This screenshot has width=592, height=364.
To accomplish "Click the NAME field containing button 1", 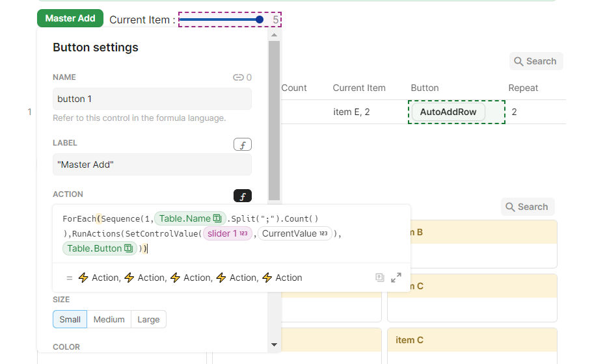I will [x=152, y=99].
